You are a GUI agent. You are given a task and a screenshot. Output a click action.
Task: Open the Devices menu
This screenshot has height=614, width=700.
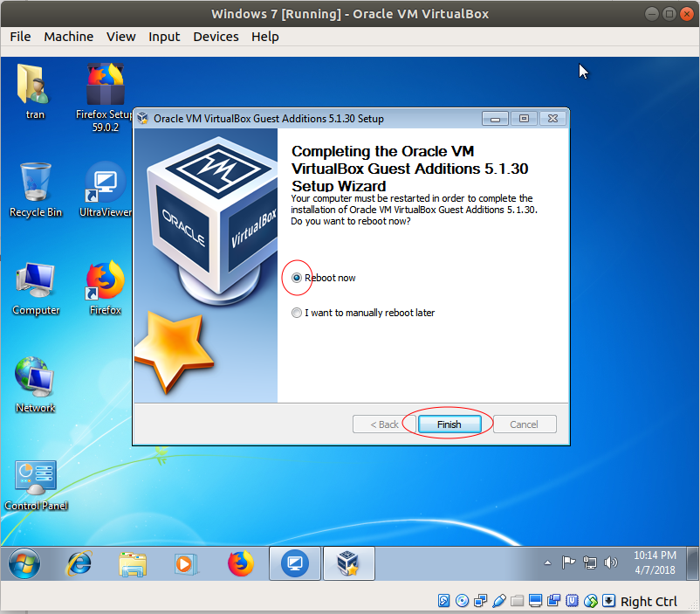pos(216,37)
